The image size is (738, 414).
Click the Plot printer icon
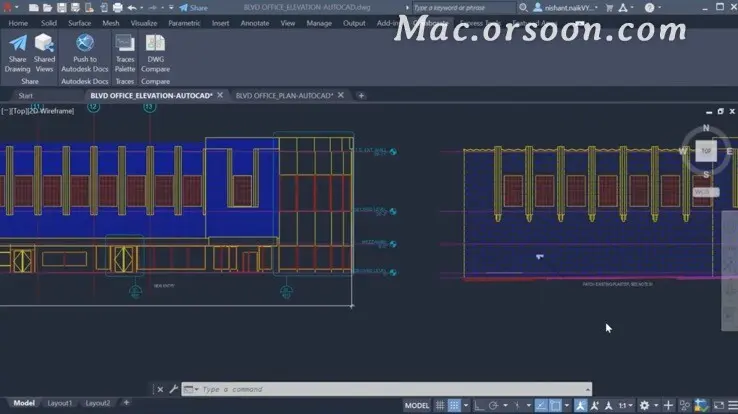point(118,8)
